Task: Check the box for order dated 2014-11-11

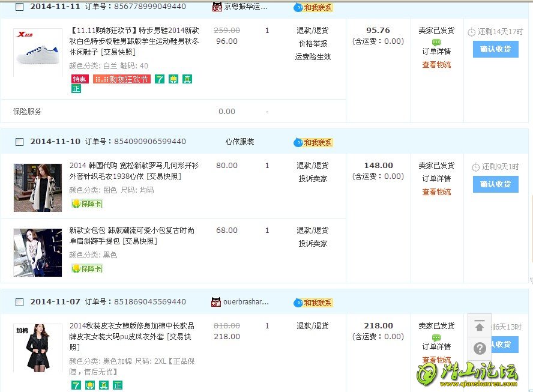Action: click(19, 7)
